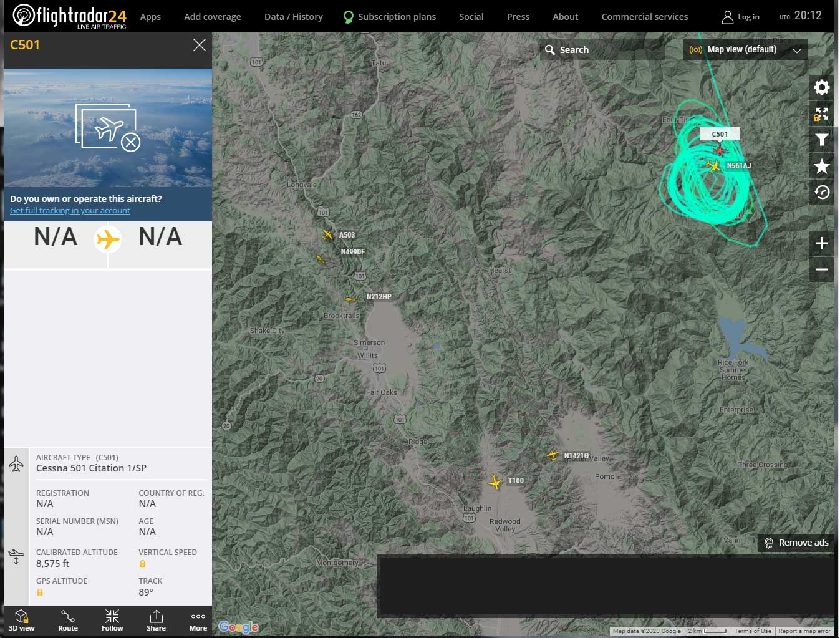Image resolution: width=840 pixels, height=638 pixels.
Task: Click the Log in button
Action: [x=741, y=17]
